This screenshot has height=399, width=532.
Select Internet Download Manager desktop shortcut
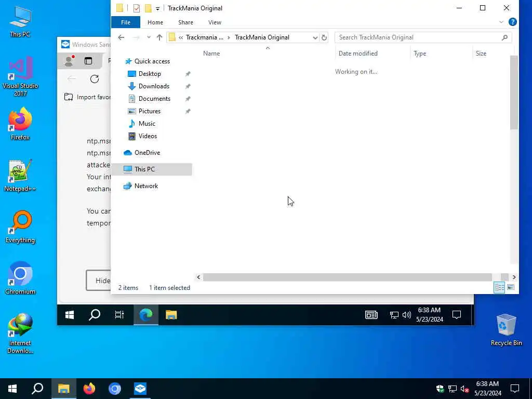coord(20,334)
